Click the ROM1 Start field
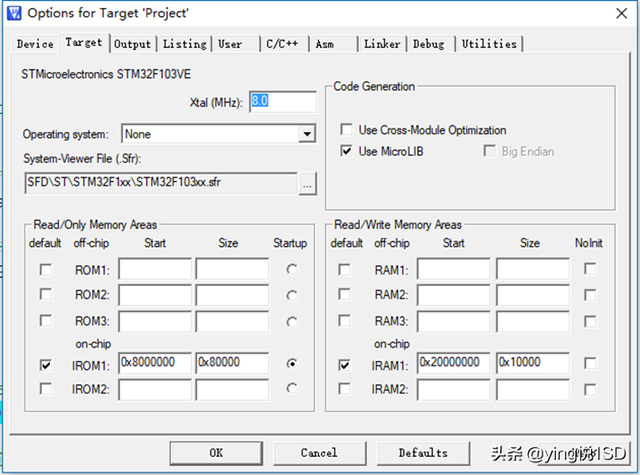Screen dimensions: 640x475 click(155, 269)
